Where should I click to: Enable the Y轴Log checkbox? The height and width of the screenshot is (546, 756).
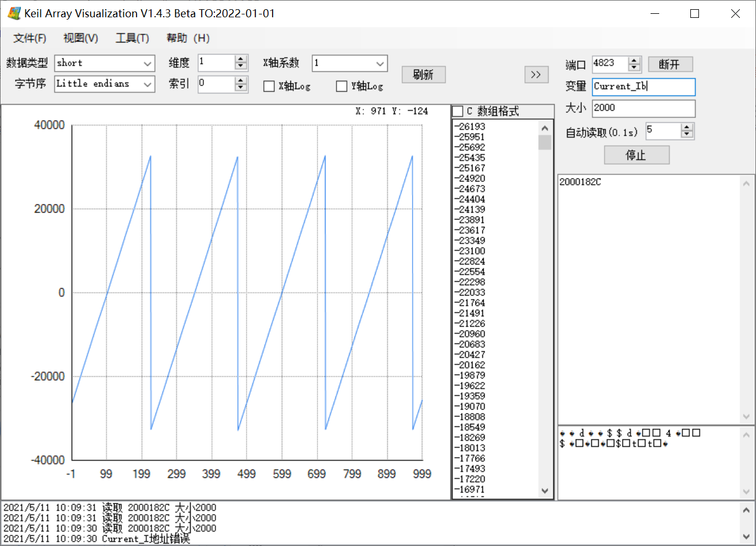point(341,86)
